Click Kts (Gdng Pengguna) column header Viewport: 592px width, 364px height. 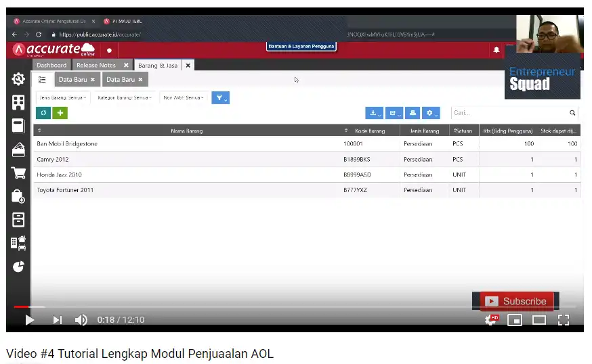click(x=508, y=131)
